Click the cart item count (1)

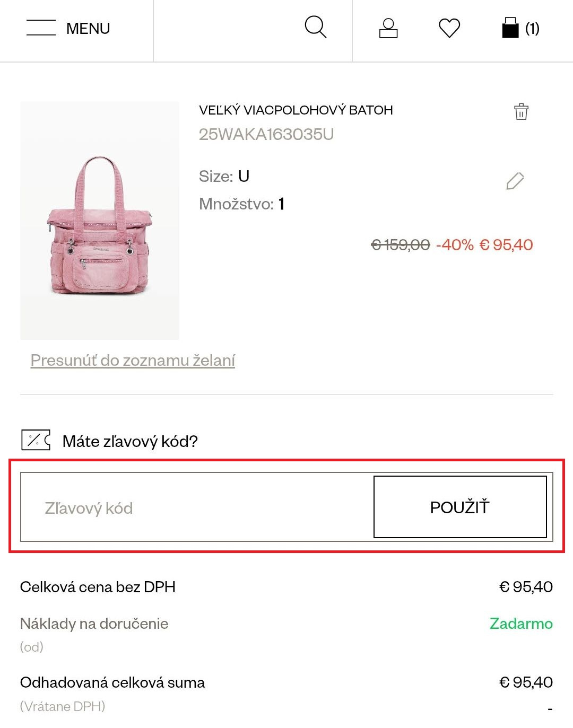(533, 29)
